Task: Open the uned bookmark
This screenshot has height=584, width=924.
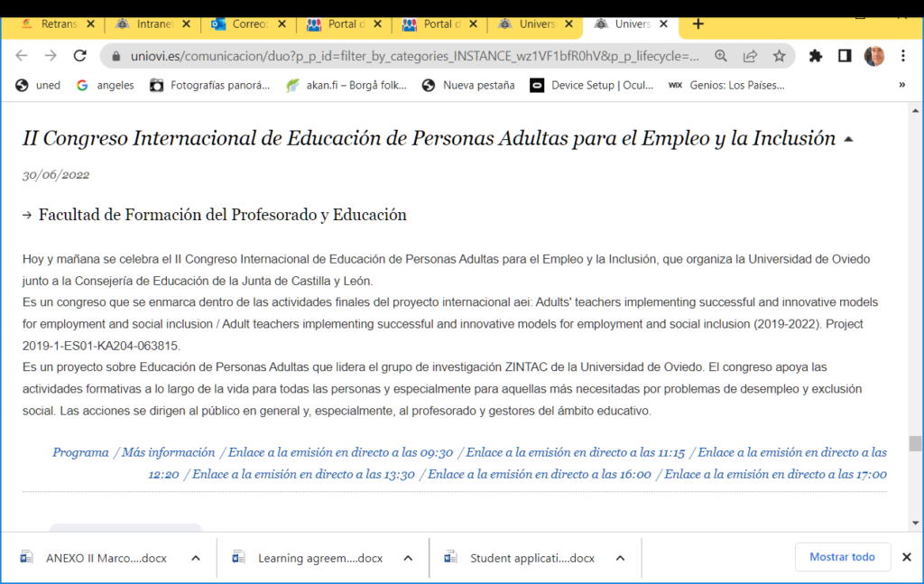Action: [x=38, y=86]
